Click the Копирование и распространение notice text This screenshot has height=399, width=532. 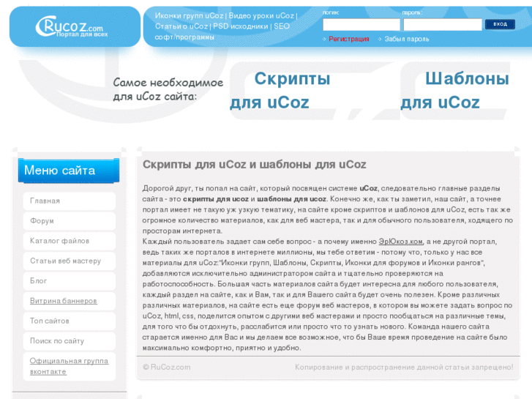(404, 367)
